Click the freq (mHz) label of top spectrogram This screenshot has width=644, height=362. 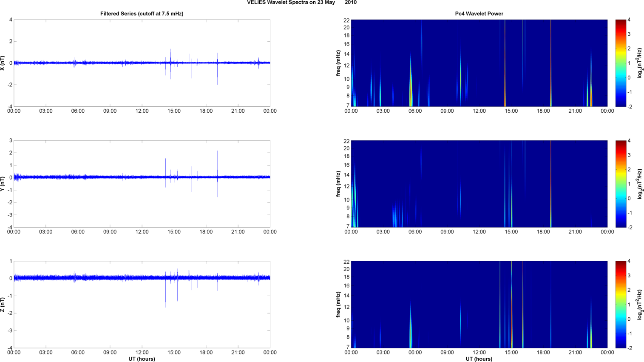(x=338, y=63)
